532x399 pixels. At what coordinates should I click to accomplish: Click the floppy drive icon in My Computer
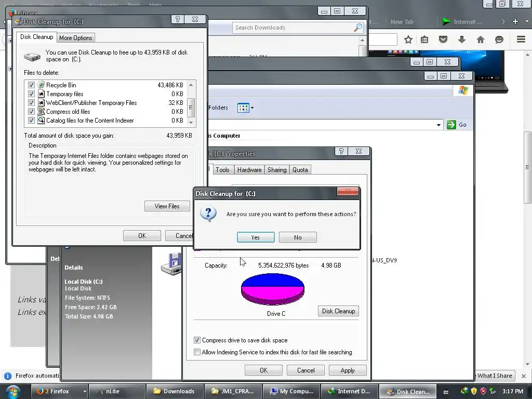coord(172,264)
